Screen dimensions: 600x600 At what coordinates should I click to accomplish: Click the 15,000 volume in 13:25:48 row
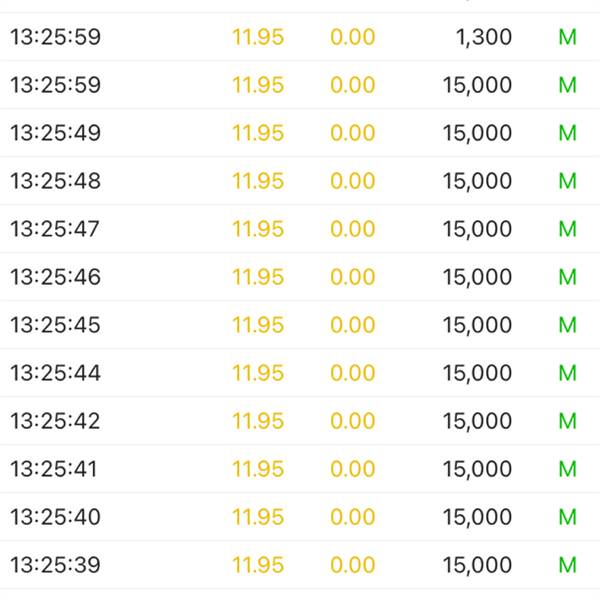(x=477, y=181)
